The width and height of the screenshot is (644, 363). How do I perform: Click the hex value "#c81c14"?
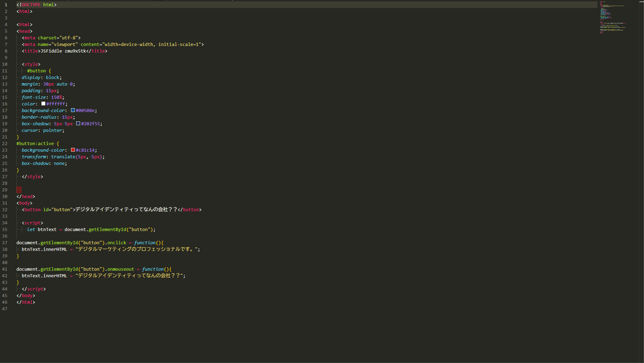pyautogui.click(x=85, y=150)
